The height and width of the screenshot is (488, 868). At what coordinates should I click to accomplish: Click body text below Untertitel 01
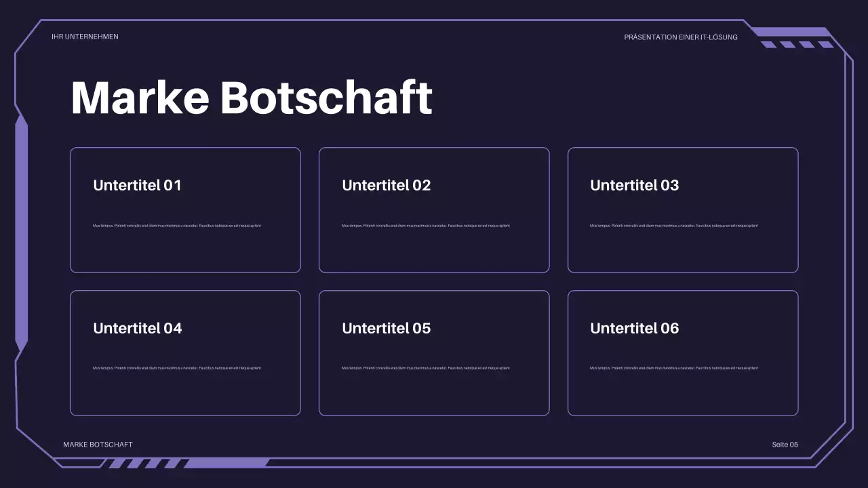tap(176, 226)
